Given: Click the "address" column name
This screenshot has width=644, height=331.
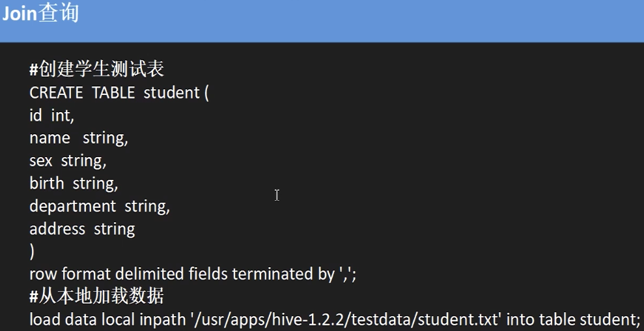Looking at the screenshot, I should coord(57,229).
